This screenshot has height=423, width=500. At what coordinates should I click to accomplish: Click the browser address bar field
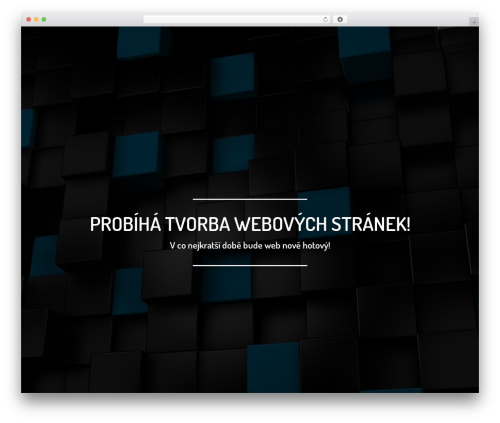pos(237,19)
